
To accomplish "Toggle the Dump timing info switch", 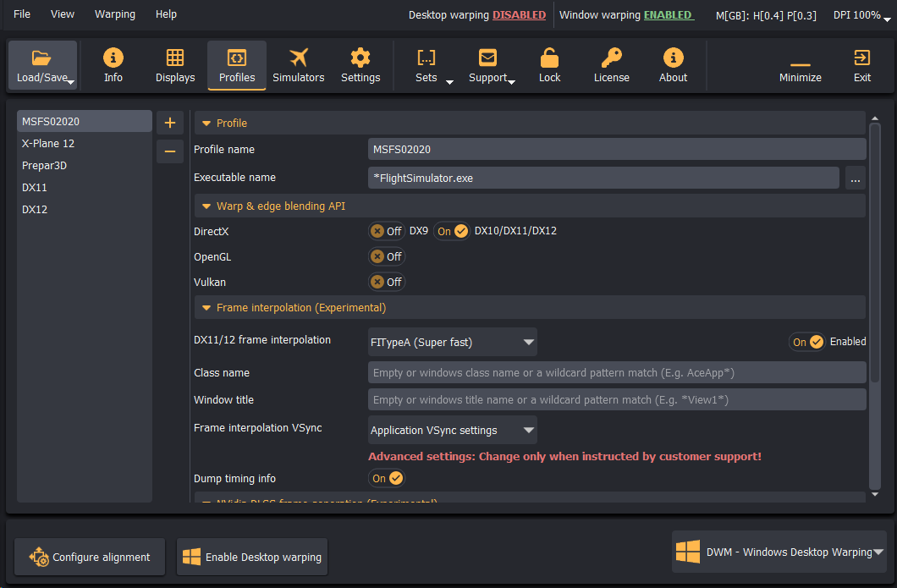I will tap(388, 478).
